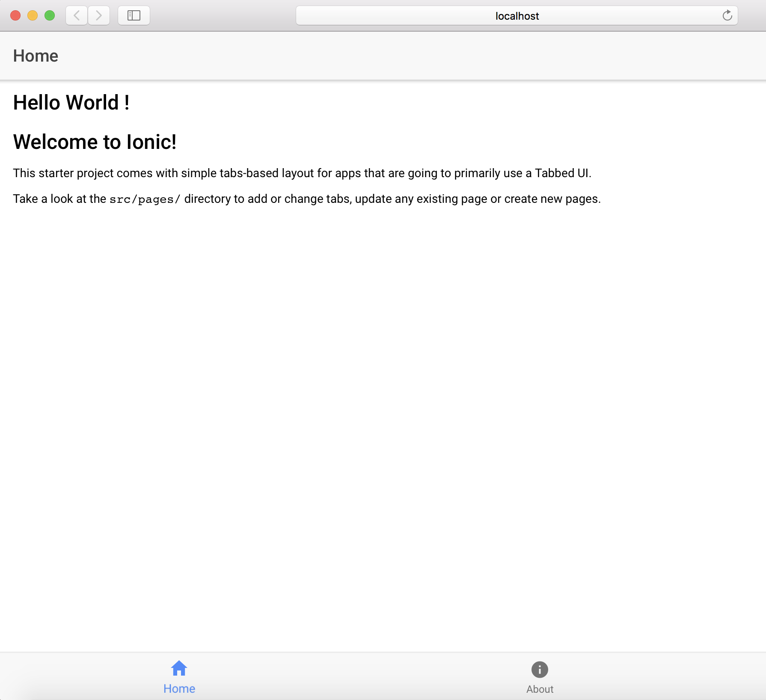The width and height of the screenshot is (766, 700).
Task: Open Safari's sidebar panel icon
Action: (x=134, y=15)
